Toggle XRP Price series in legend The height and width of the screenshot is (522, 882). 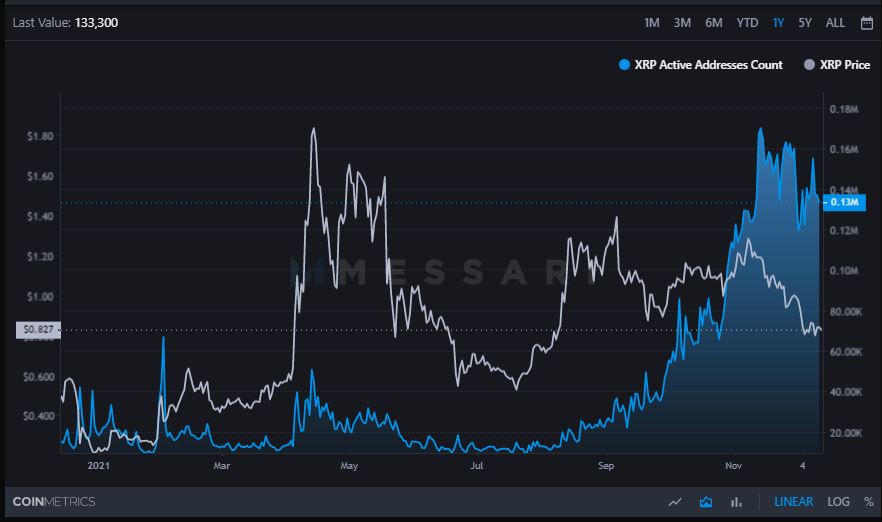(837, 65)
